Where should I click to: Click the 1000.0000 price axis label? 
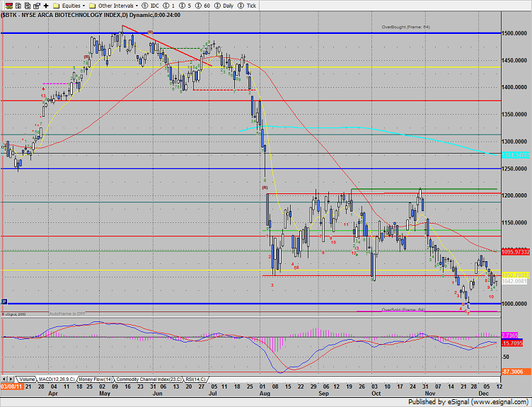coord(514,304)
